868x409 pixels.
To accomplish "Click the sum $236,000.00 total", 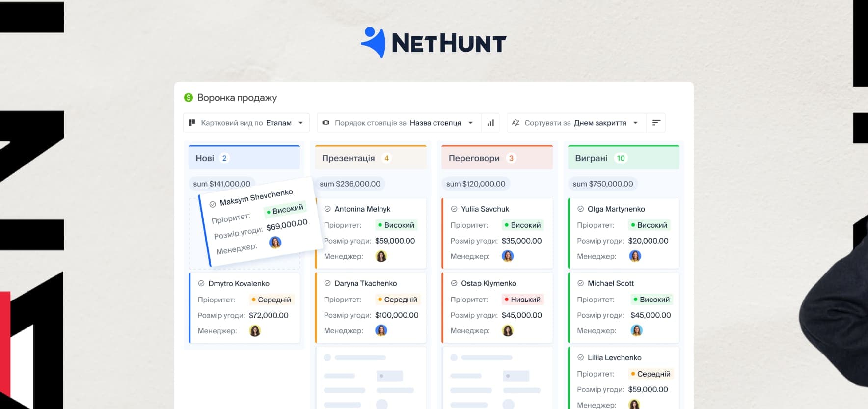I will [350, 184].
